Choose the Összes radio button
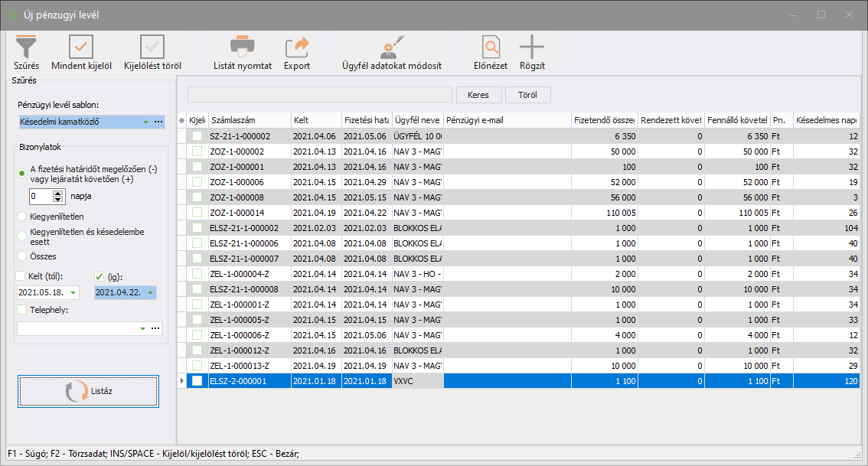 (22, 256)
